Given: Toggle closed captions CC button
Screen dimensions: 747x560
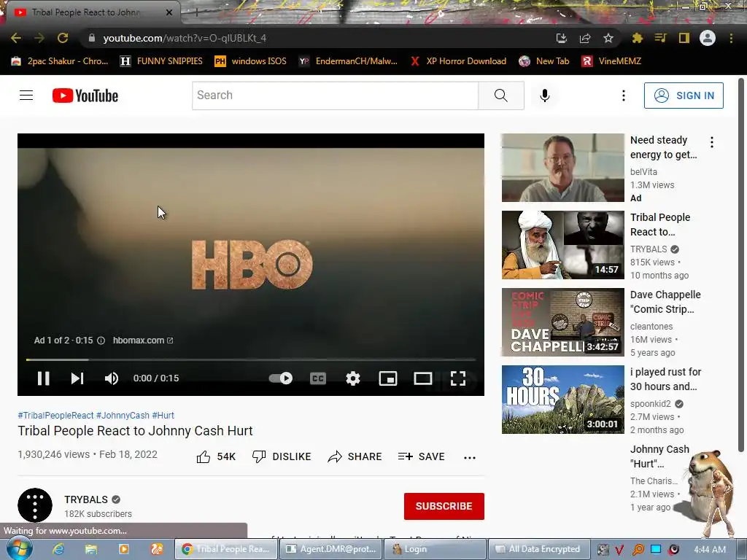Looking at the screenshot, I should click(x=318, y=378).
